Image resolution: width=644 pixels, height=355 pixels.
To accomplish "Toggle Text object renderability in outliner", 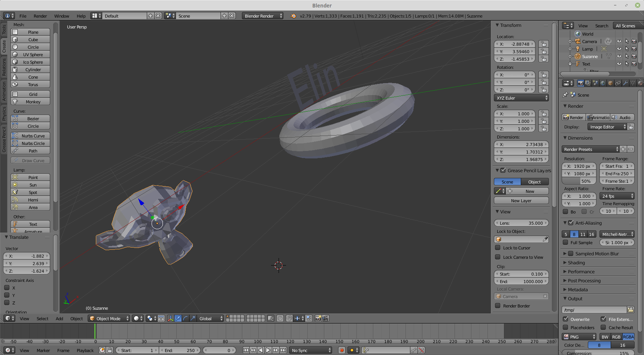I will pyautogui.click(x=634, y=64).
